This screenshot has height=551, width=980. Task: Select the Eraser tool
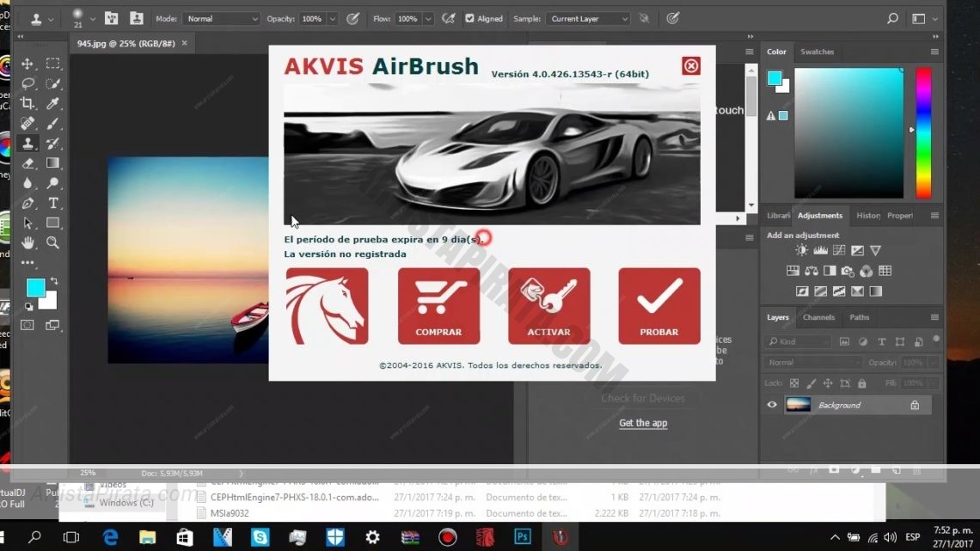[x=28, y=163]
